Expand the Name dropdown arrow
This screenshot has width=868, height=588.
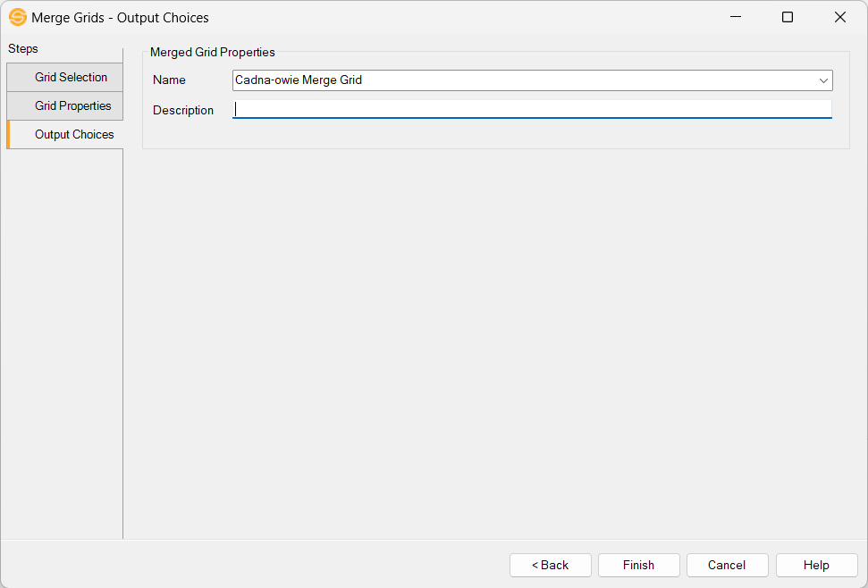(x=823, y=80)
